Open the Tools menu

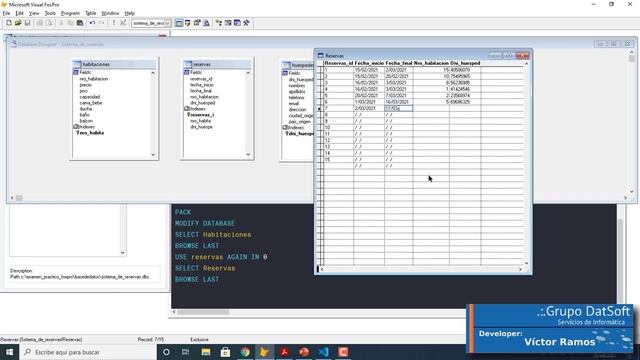pos(50,13)
